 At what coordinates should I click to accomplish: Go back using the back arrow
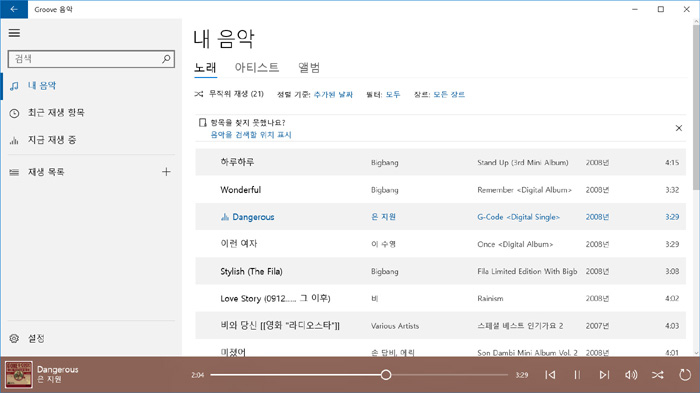click(14, 9)
